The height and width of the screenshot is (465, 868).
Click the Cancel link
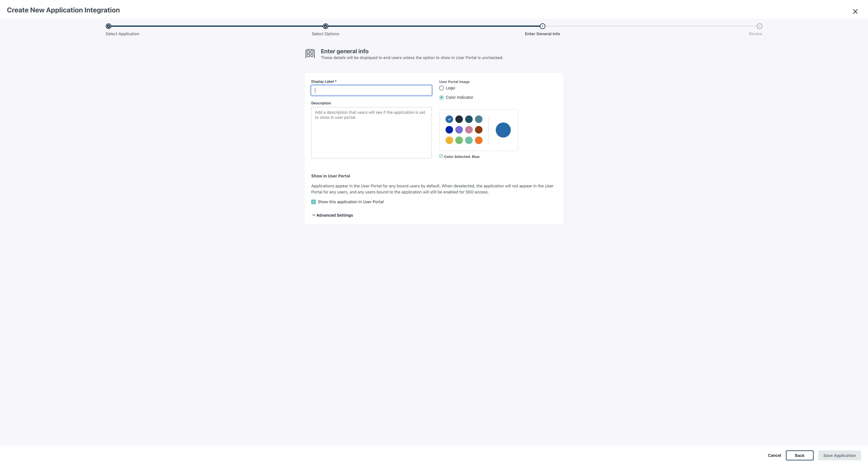(x=774, y=456)
